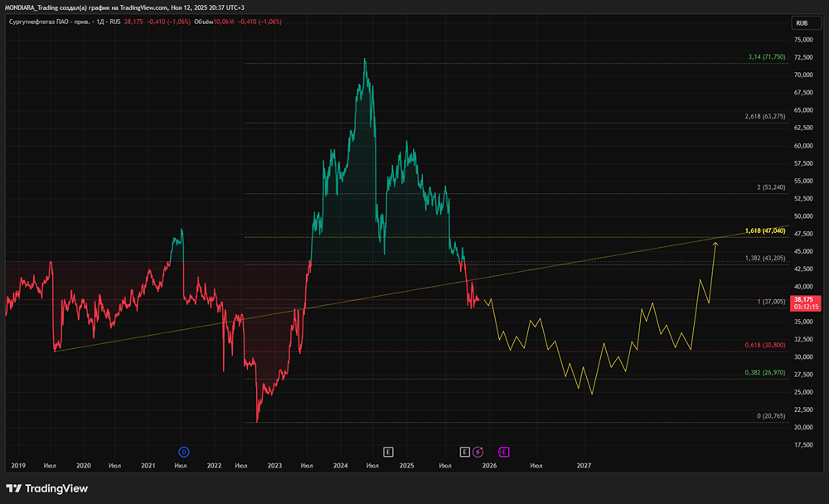Click the symbol name Сургутнефтегаз ПАО - прив.
The image size is (829, 504).
(x=49, y=22)
